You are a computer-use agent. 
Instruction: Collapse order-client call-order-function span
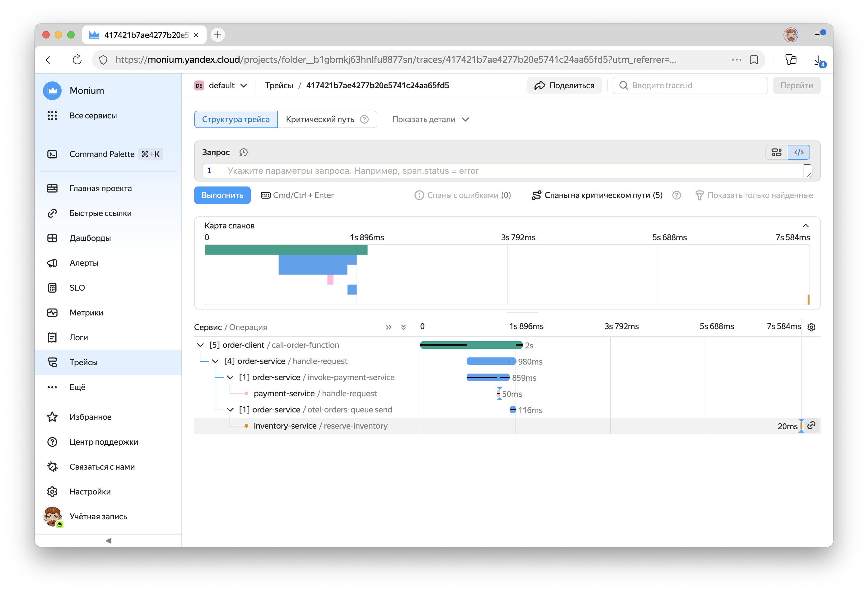(200, 345)
